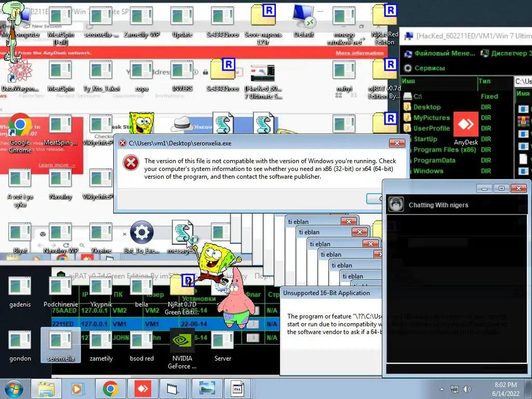Image resolution: width=532 pixels, height=399 pixels.
Task: Click the Learn more link in AnyDesk
Action: pos(57,165)
